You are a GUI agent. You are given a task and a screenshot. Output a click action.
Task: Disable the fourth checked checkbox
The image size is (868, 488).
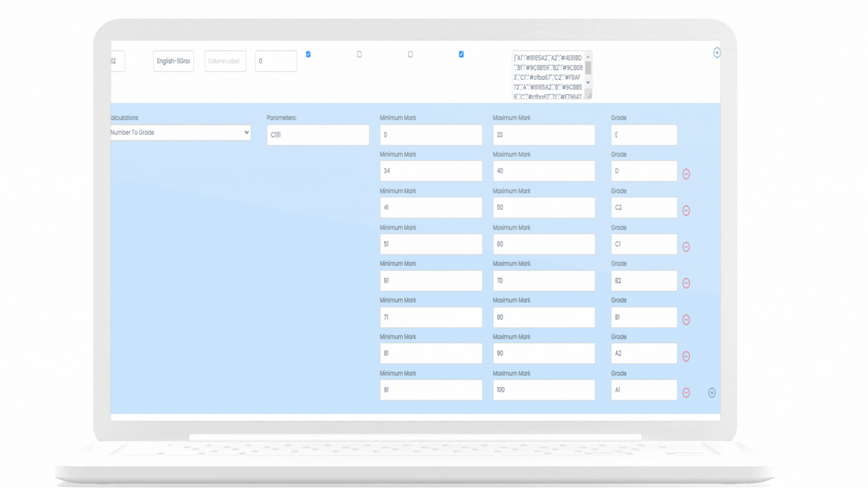pos(461,54)
